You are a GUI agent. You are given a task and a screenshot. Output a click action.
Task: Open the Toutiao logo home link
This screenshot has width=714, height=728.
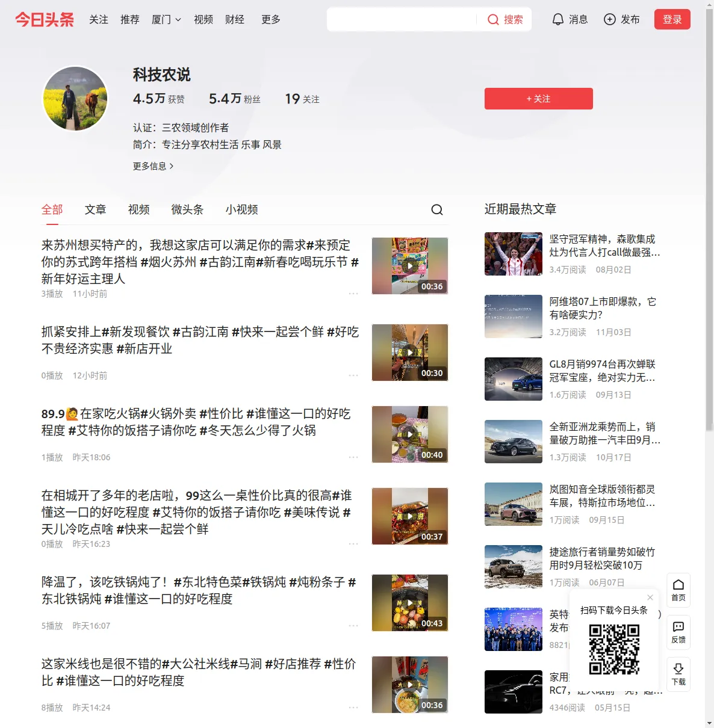[x=45, y=19]
